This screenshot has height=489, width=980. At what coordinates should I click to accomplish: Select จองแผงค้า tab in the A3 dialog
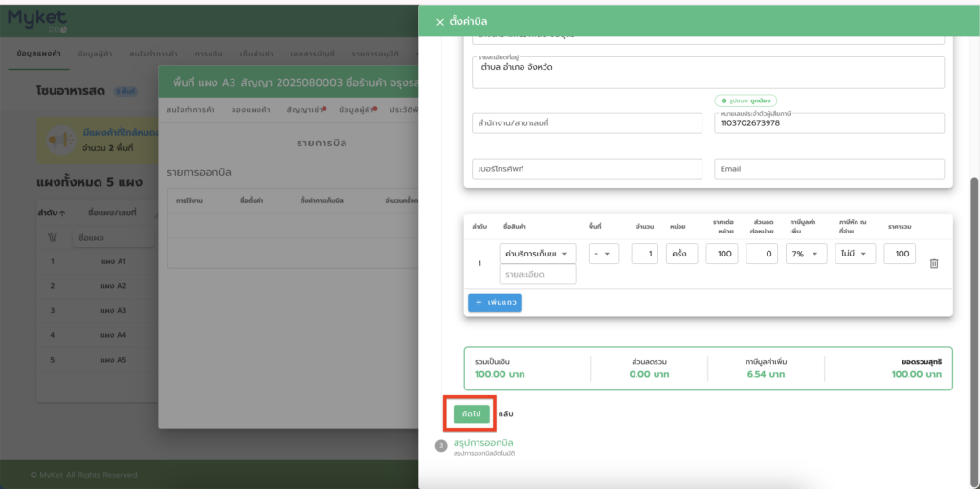tap(251, 109)
